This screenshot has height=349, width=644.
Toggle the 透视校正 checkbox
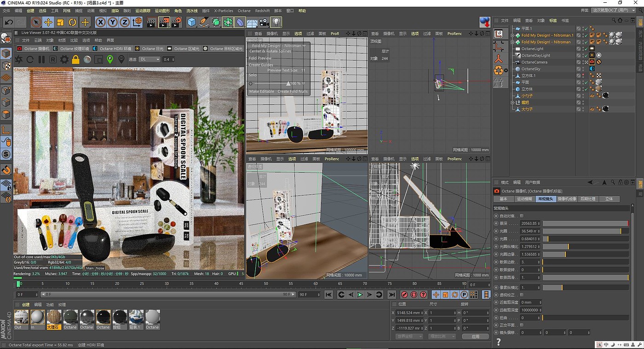(522, 295)
